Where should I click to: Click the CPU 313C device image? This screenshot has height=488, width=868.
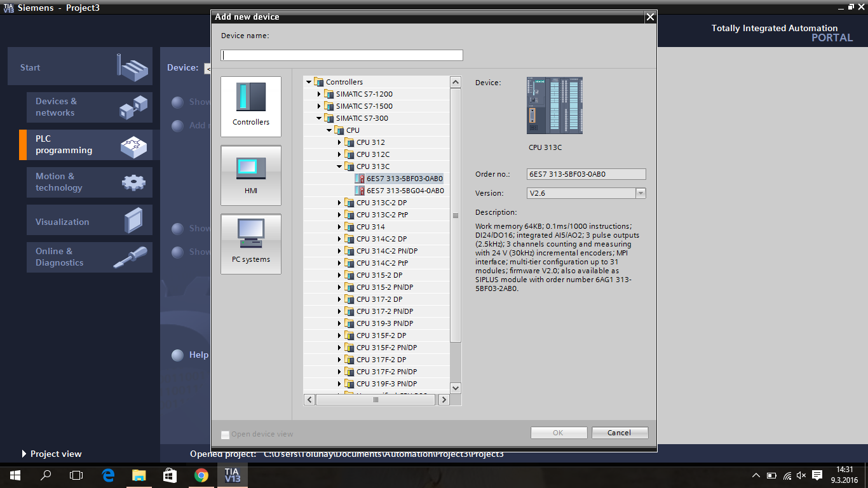coord(555,105)
